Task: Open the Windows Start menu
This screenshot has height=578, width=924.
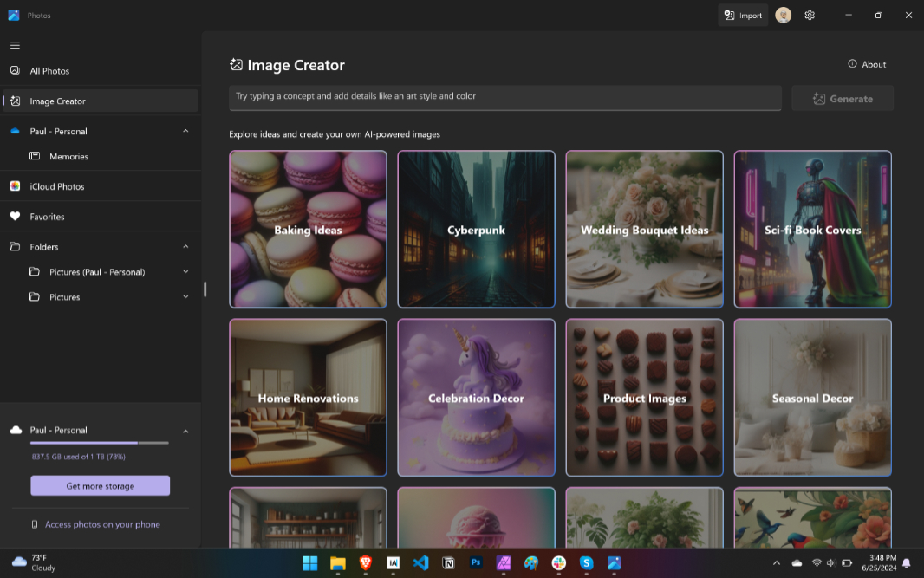Action: 310,563
